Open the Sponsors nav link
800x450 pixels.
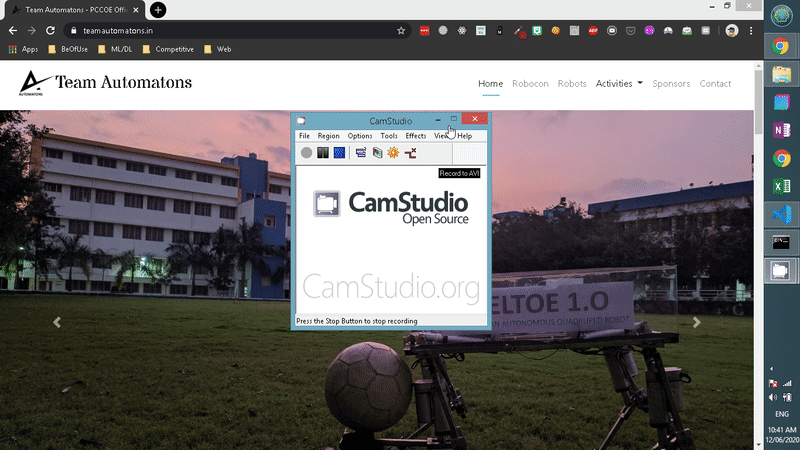671,84
